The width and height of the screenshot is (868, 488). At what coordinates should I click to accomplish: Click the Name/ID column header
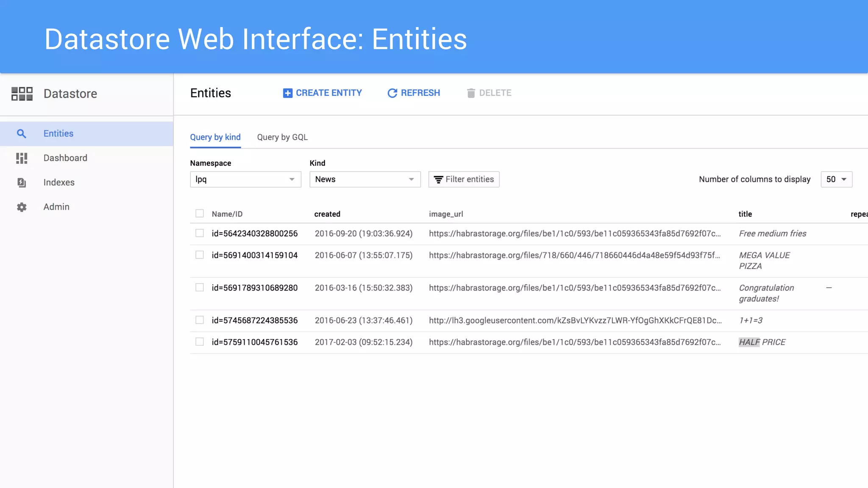click(227, 214)
